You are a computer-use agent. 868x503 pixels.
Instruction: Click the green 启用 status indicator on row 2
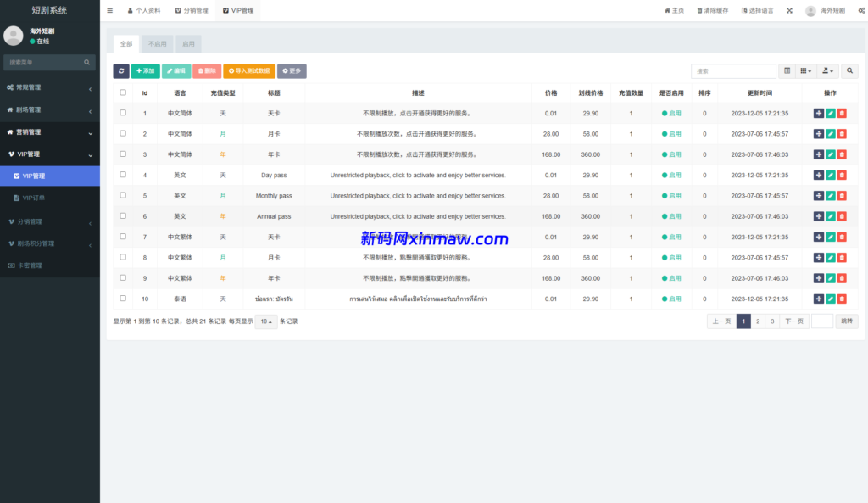click(x=671, y=133)
